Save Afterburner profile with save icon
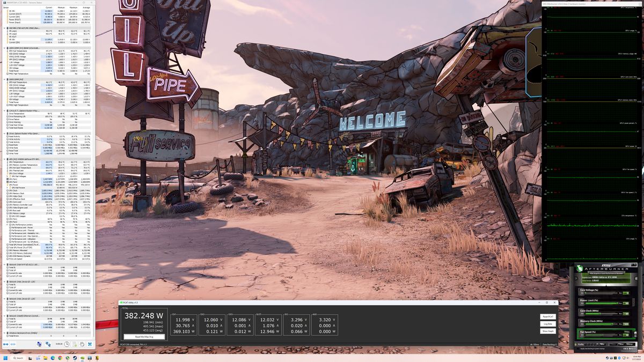The image size is (644, 362). pyautogui.click(x=602, y=344)
